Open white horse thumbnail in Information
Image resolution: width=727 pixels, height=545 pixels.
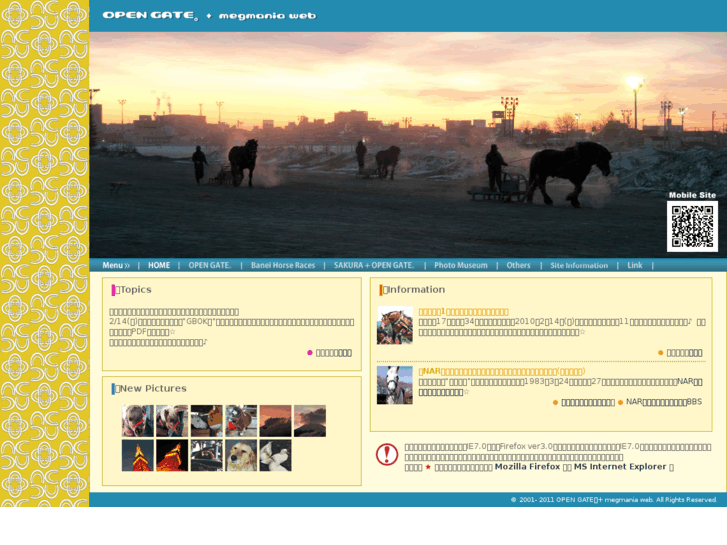tap(395, 385)
